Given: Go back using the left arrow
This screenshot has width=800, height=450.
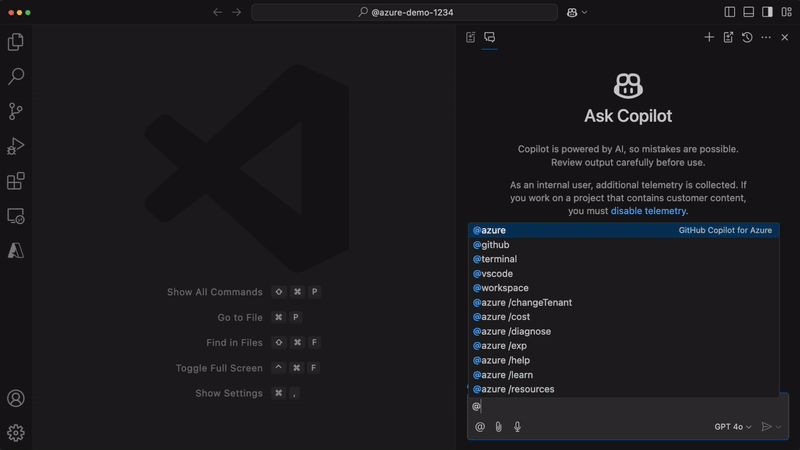Looking at the screenshot, I should point(217,12).
